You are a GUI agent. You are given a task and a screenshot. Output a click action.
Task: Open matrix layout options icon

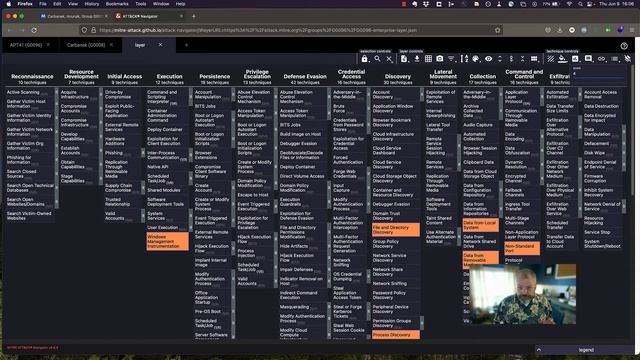[x=534, y=59]
